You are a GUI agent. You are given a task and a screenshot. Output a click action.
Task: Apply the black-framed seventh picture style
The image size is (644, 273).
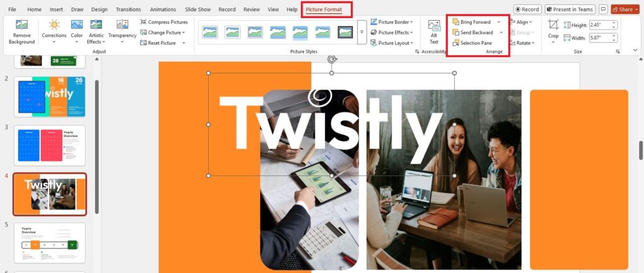pyautogui.click(x=345, y=32)
